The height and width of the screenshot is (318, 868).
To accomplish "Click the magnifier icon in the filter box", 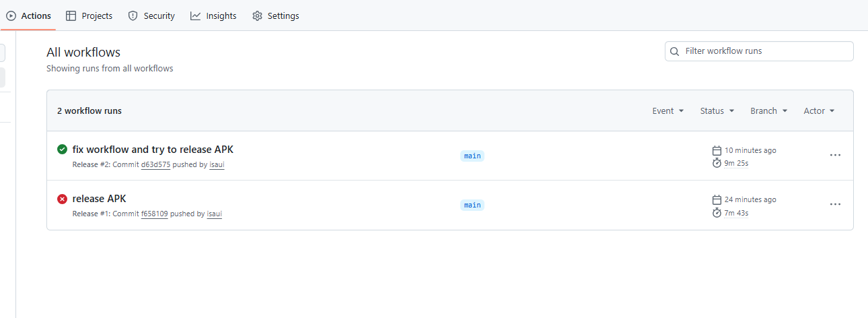I will click(x=675, y=51).
